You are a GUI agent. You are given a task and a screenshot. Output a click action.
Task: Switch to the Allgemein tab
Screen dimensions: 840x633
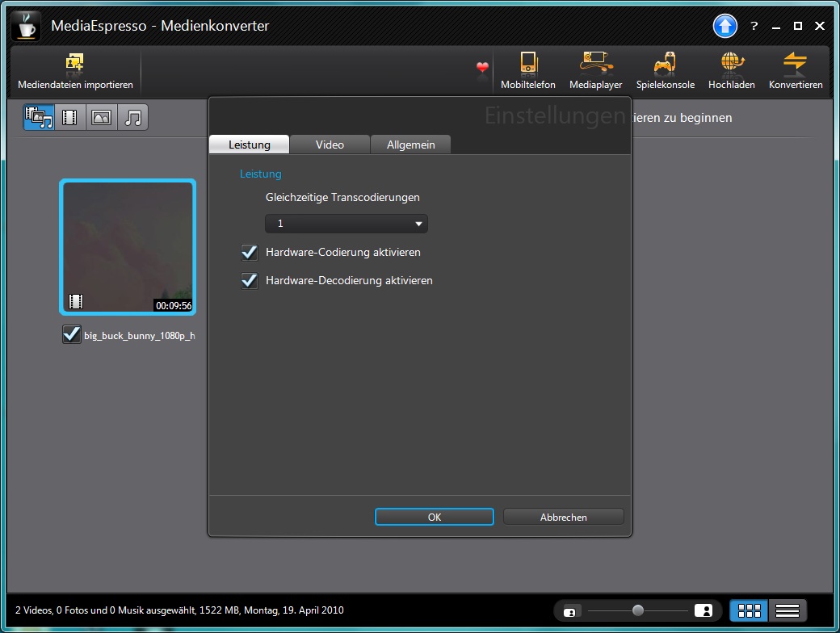tap(411, 145)
